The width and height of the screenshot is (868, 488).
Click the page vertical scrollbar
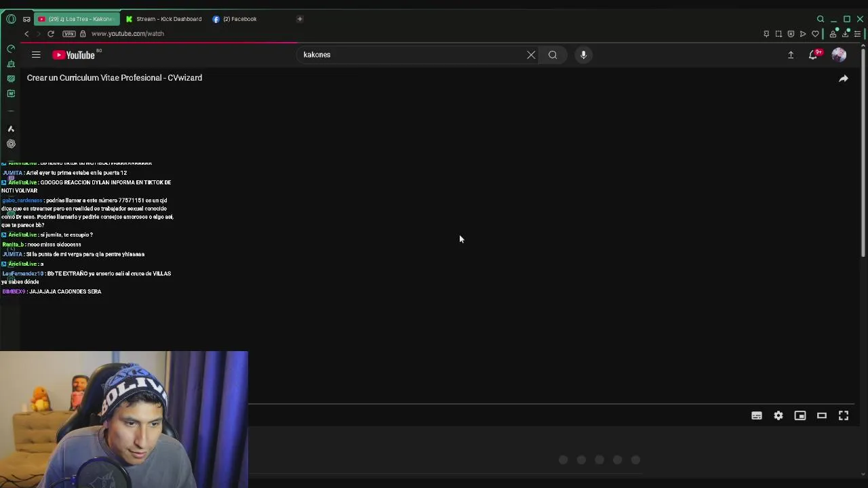[x=863, y=152]
